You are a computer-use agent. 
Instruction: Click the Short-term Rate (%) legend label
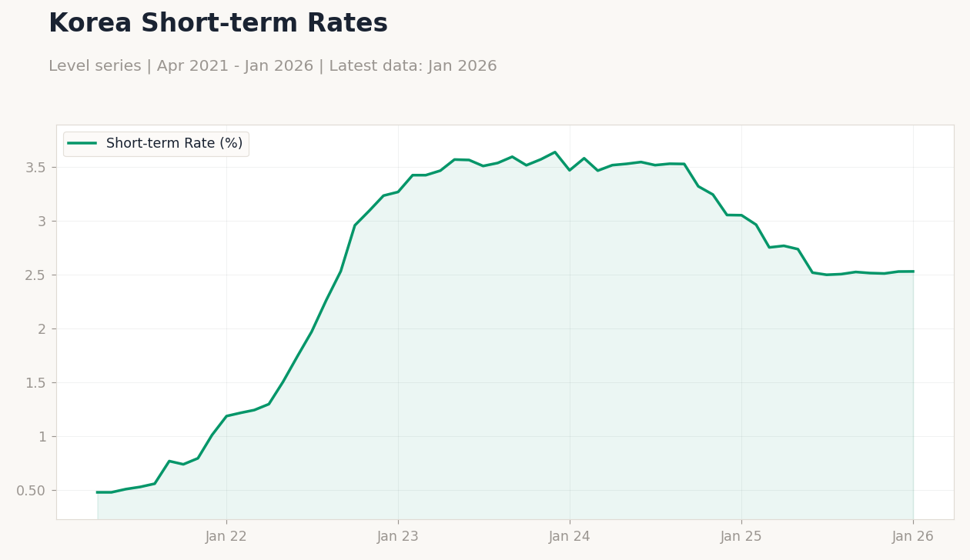[174, 144]
